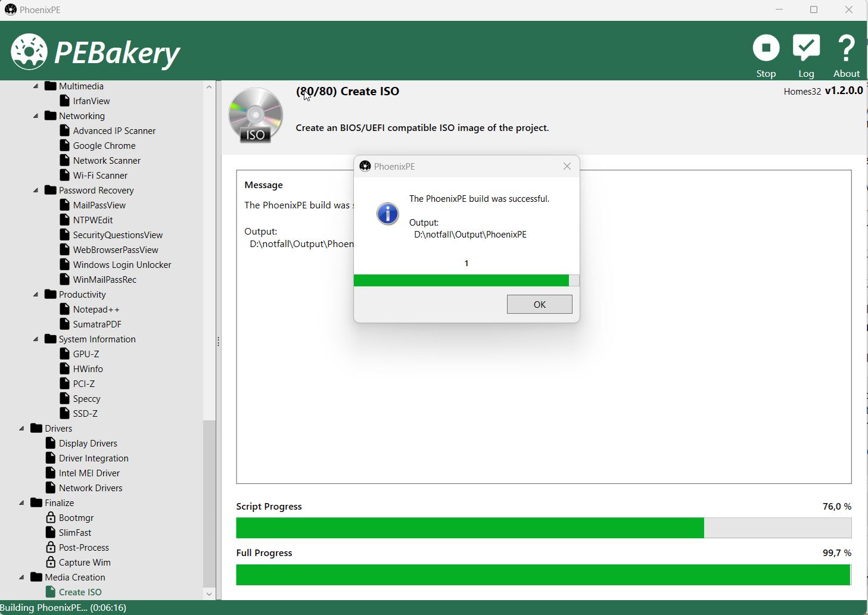Click the Finalize folder icon

(x=36, y=502)
